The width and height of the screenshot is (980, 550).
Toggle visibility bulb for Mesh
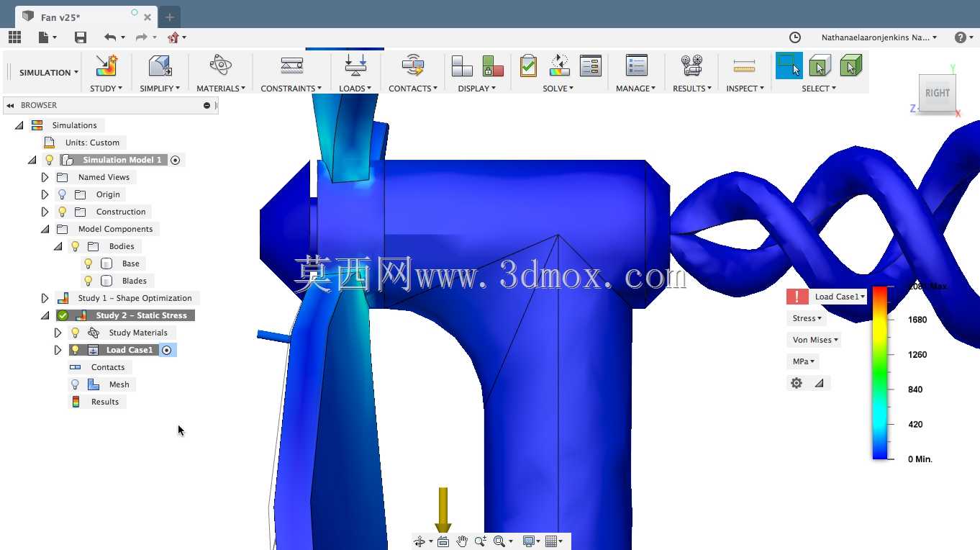pos(75,384)
